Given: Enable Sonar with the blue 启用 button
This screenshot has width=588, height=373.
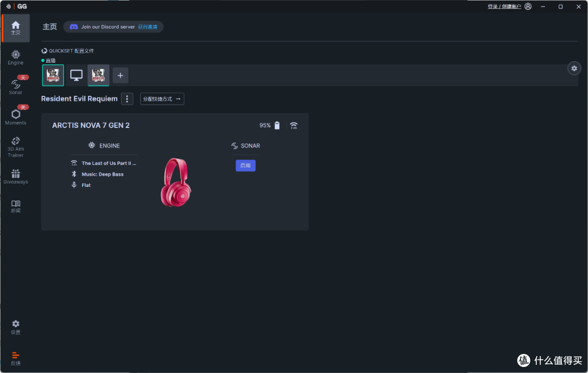Looking at the screenshot, I should (246, 166).
